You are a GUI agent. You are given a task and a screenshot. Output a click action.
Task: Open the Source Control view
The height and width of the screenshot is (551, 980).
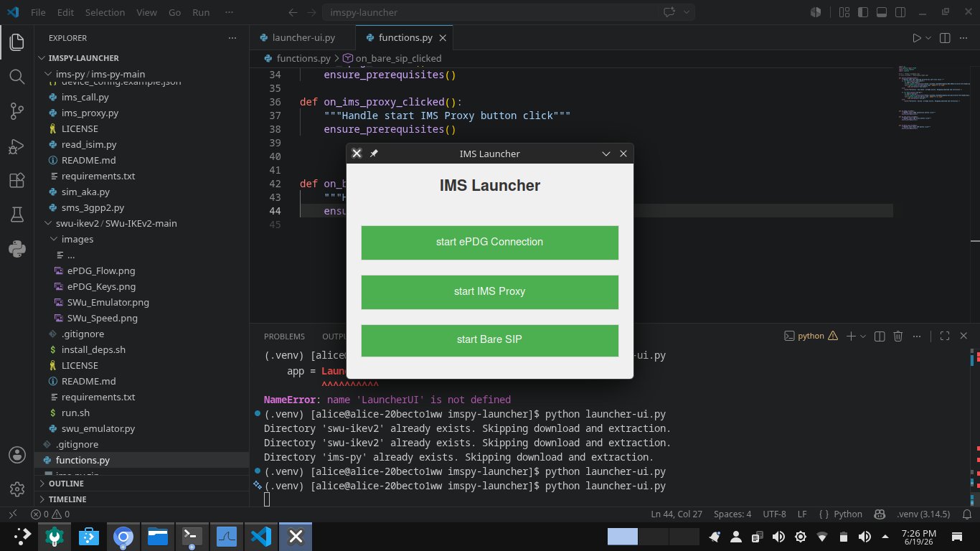point(17,110)
